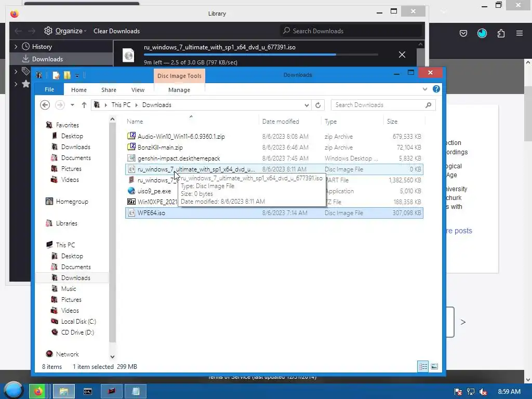This screenshot has width=532, height=399.
Task: Switch to large icons view layout
Action: (x=434, y=366)
